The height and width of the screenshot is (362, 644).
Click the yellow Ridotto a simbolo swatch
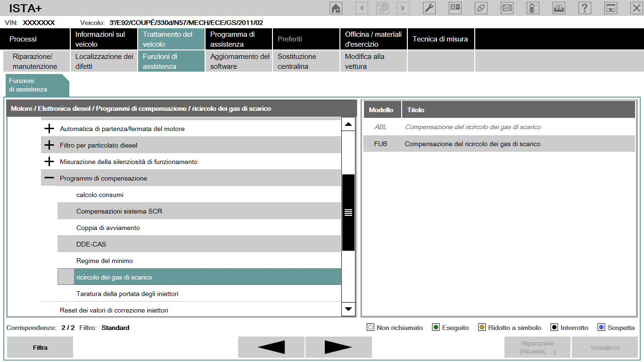(482, 328)
